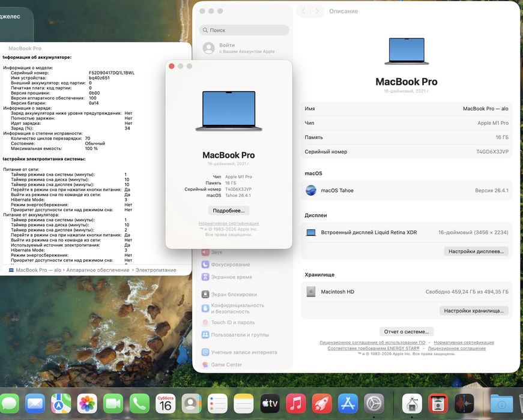Select Пользователи и группы in sidebar
Viewport: 523px width, 420px height.
coord(235,335)
